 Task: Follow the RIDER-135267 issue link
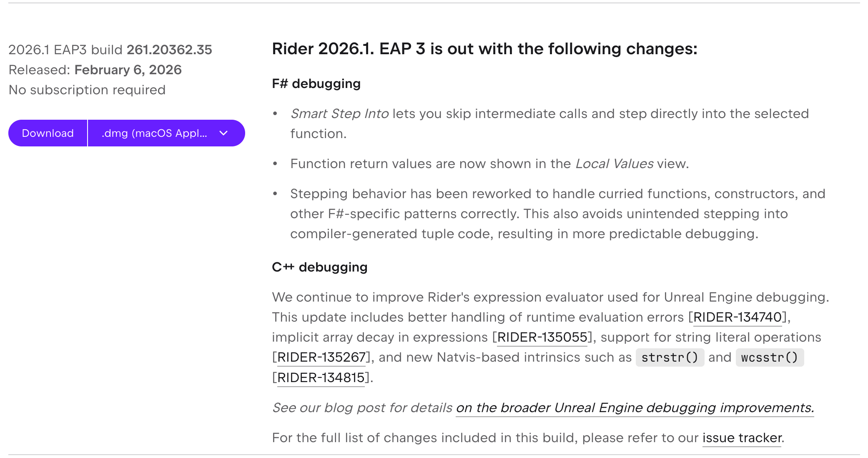click(321, 357)
